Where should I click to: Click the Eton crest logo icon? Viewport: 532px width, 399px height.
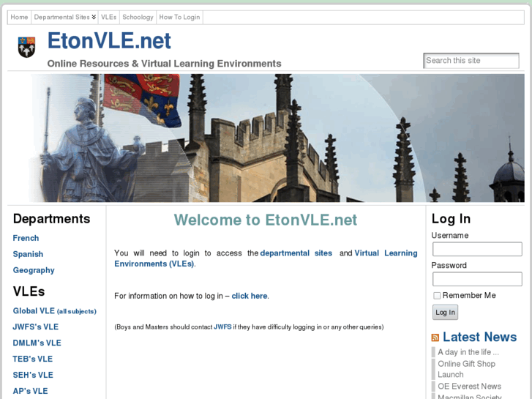click(26, 47)
